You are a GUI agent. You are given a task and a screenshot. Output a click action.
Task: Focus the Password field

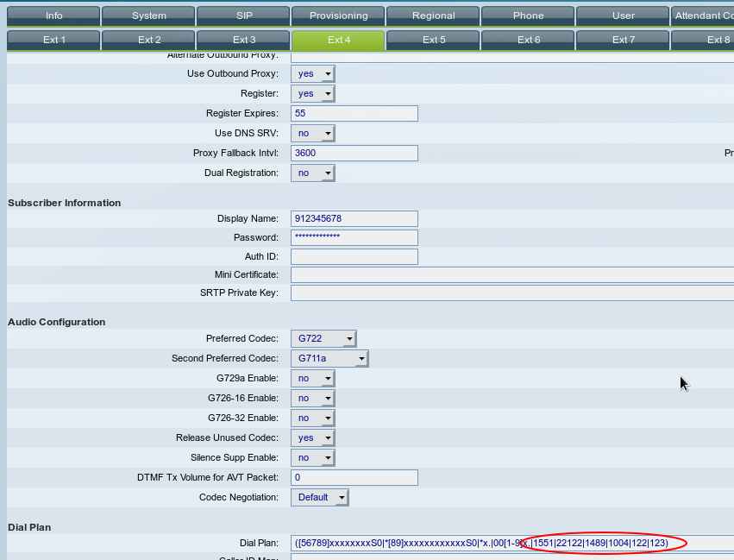click(x=354, y=237)
